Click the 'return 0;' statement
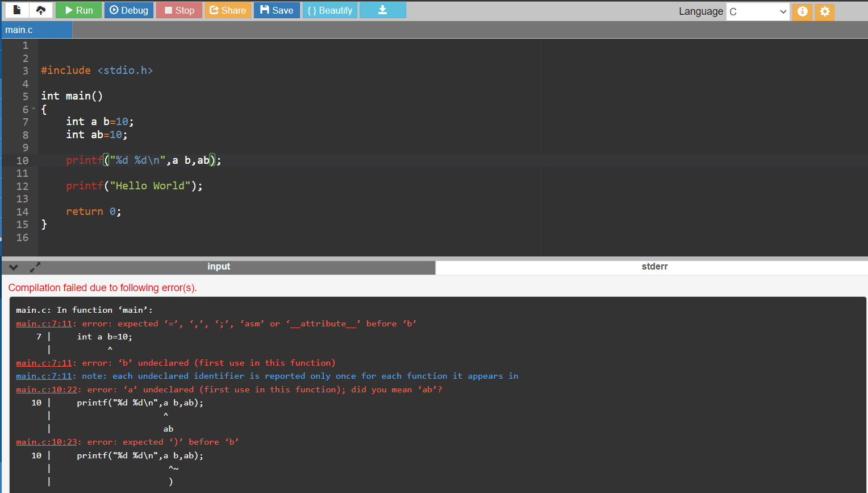This screenshot has height=493, width=868. (94, 212)
